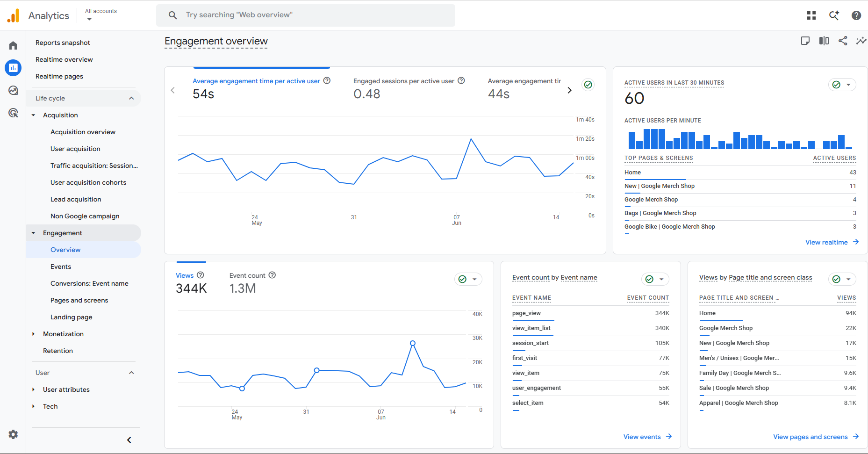This screenshot has height=454, width=868.
Task: Show next metrics with right arrow
Action: 569,90
